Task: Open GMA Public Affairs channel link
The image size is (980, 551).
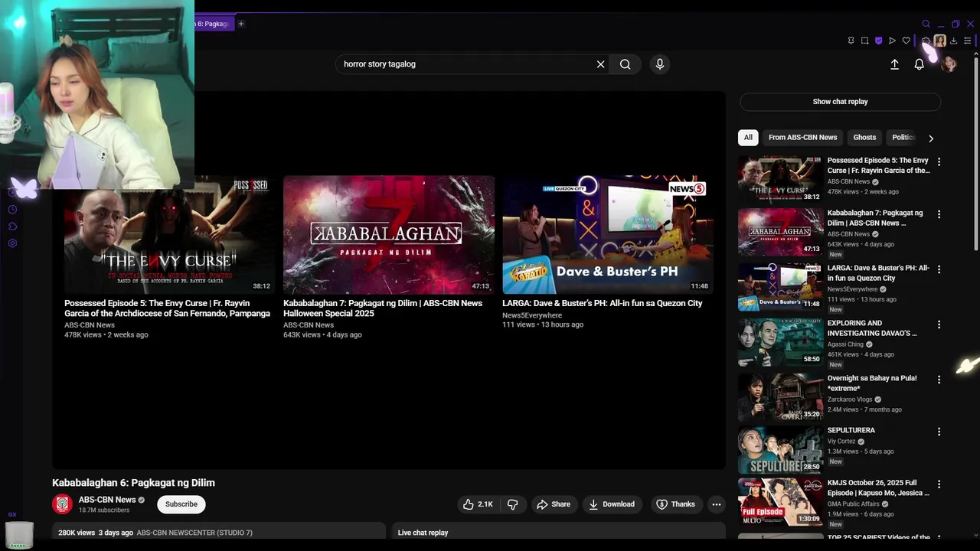Action: coord(853,504)
